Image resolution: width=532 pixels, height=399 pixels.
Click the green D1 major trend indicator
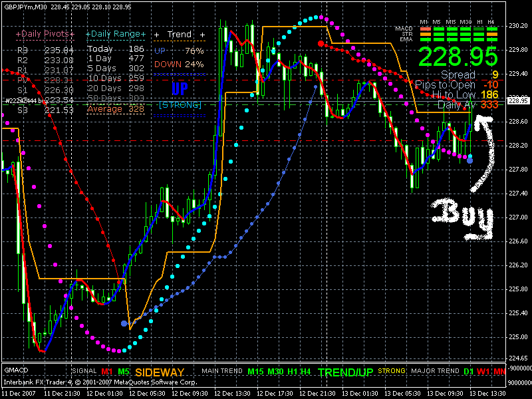point(469,372)
